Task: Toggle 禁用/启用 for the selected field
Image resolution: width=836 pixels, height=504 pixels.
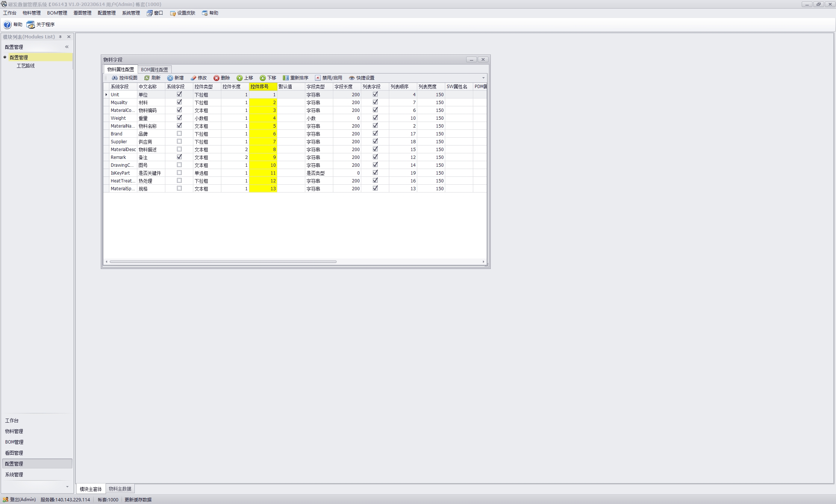Action: 328,78
